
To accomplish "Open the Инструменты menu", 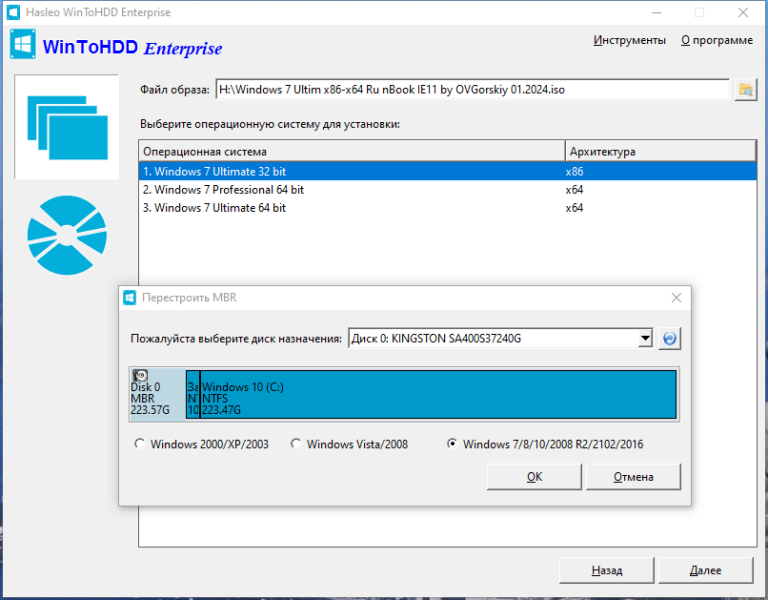I will click(629, 40).
